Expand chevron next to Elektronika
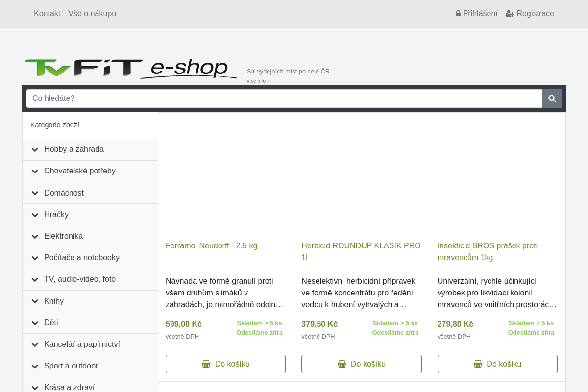The image size is (588, 392). (x=35, y=236)
